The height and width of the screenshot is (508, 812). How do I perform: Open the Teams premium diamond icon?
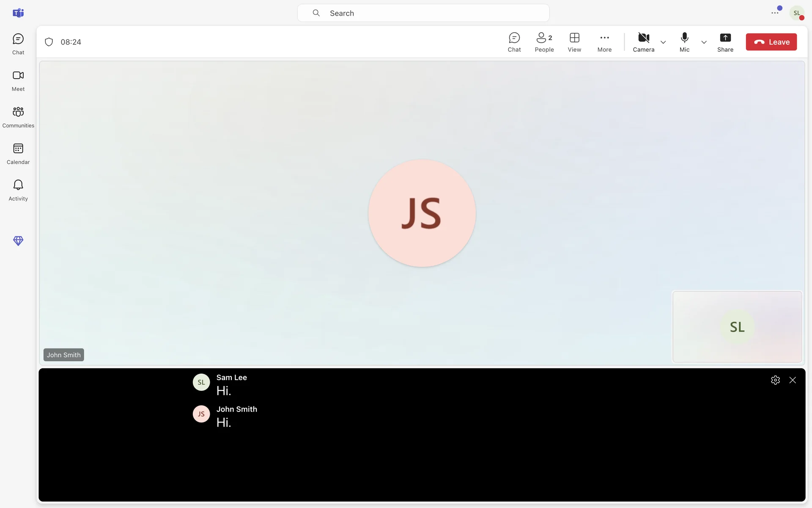(x=18, y=241)
